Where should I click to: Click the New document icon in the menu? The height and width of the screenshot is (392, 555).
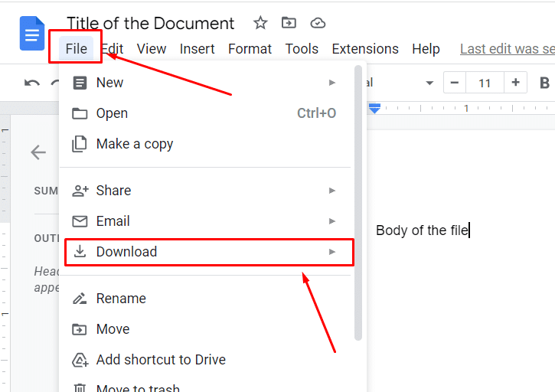coord(80,83)
